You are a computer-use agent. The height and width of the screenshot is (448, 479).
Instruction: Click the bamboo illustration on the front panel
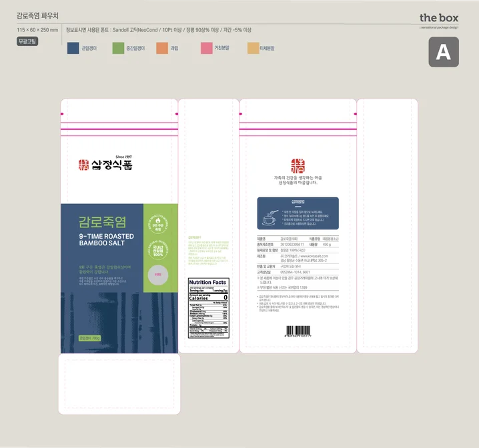[x=119, y=323]
